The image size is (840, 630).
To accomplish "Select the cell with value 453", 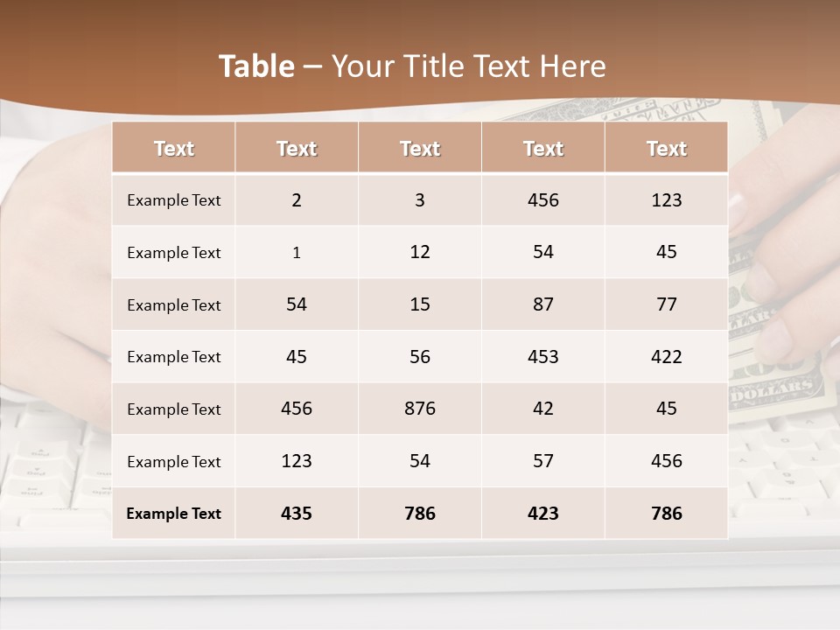I will (542, 356).
